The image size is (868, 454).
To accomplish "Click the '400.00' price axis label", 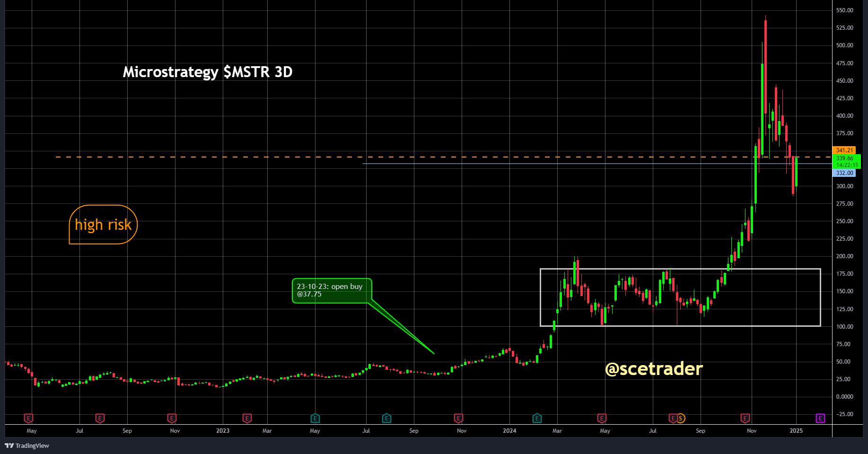I will click(844, 116).
